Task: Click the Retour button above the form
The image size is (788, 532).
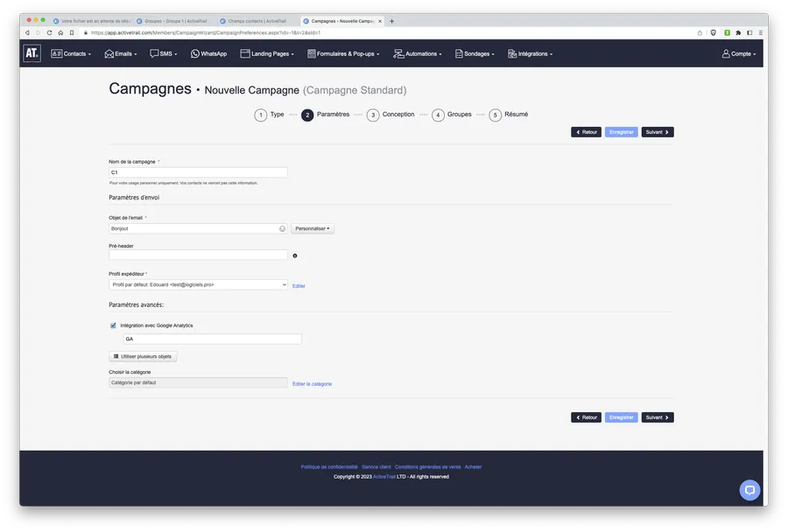Action: [586, 132]
